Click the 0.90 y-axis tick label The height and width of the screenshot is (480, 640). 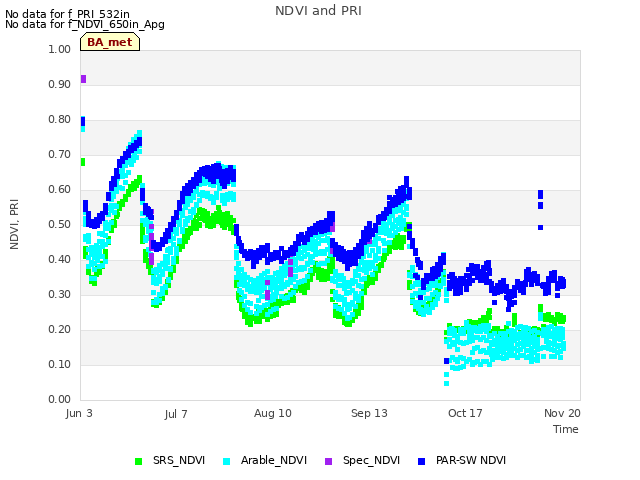pos(60,84)
